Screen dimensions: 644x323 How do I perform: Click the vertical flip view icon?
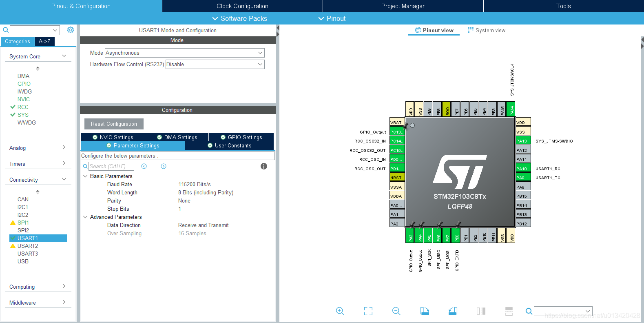point(481,311)
